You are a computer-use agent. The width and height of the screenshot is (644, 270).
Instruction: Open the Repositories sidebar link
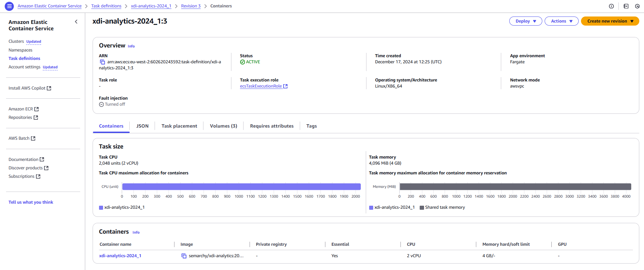[x=23, y=117]
